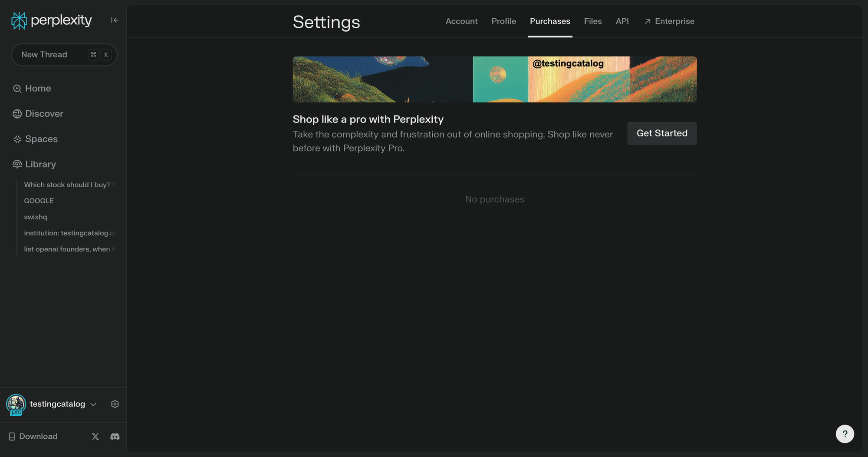Click the shopping banner image
868x457 pixels.
[495, 79]
